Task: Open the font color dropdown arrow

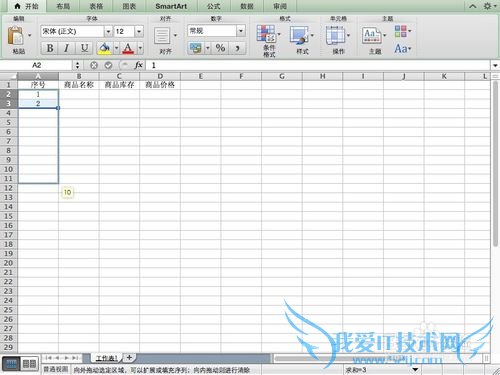Action: point(140,48)
